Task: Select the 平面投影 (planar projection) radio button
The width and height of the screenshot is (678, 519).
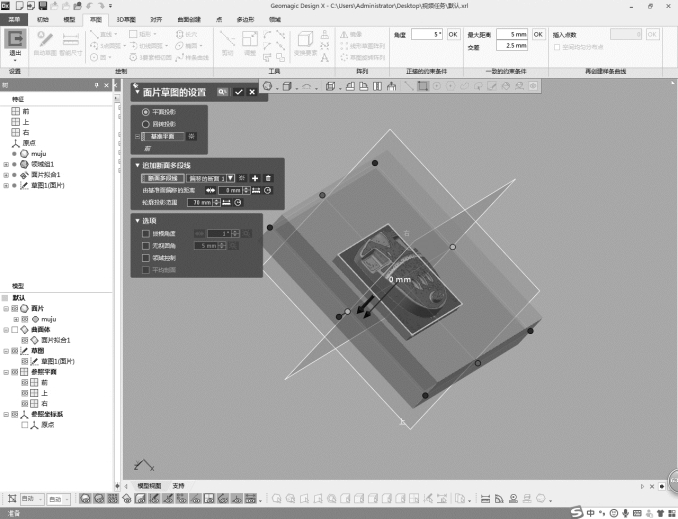Action: coord(146,111)
